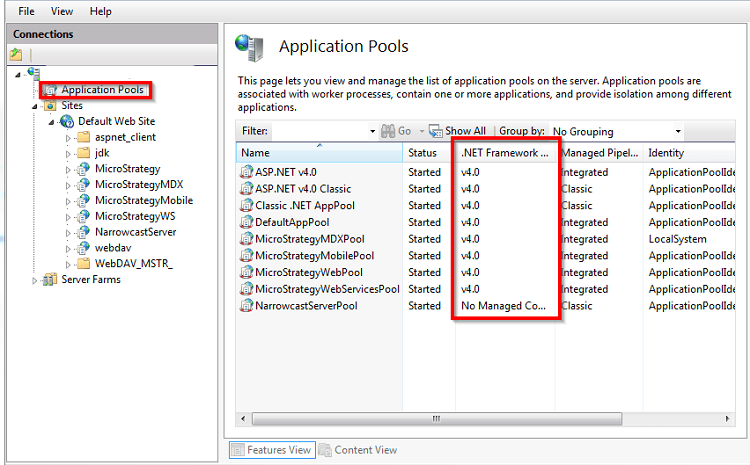Click the horizontal scrollbar in pool list

[435, 418]
